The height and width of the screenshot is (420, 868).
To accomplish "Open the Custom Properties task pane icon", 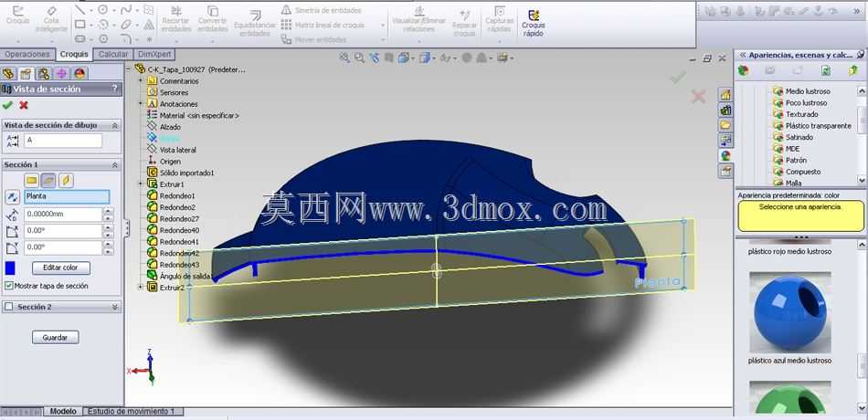I will [725, 171].
